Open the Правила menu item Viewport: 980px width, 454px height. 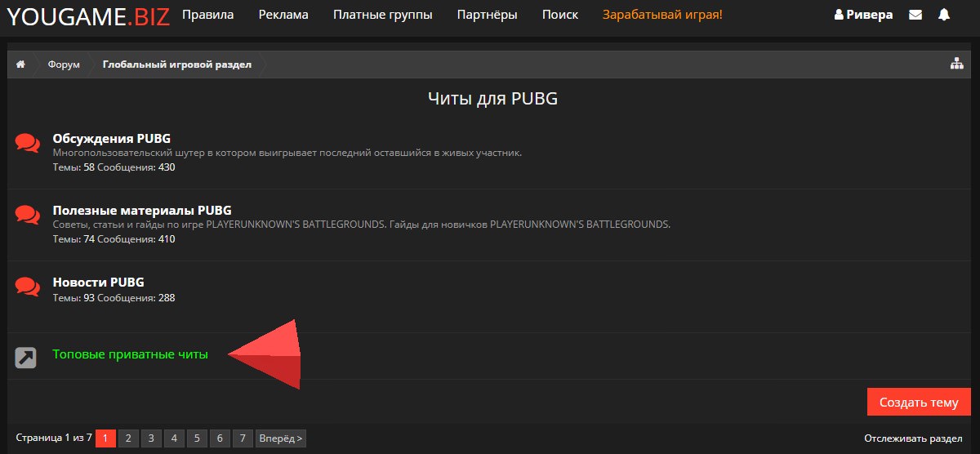[207, 15]
